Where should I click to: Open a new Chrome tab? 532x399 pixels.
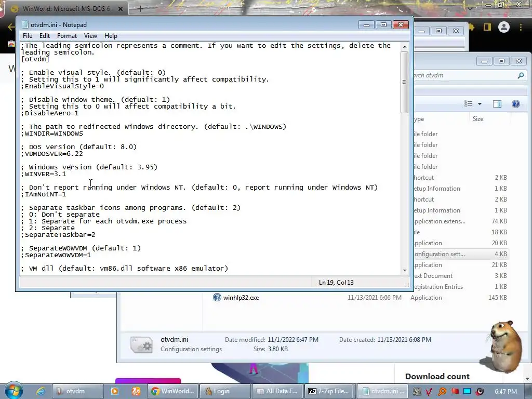140,9
